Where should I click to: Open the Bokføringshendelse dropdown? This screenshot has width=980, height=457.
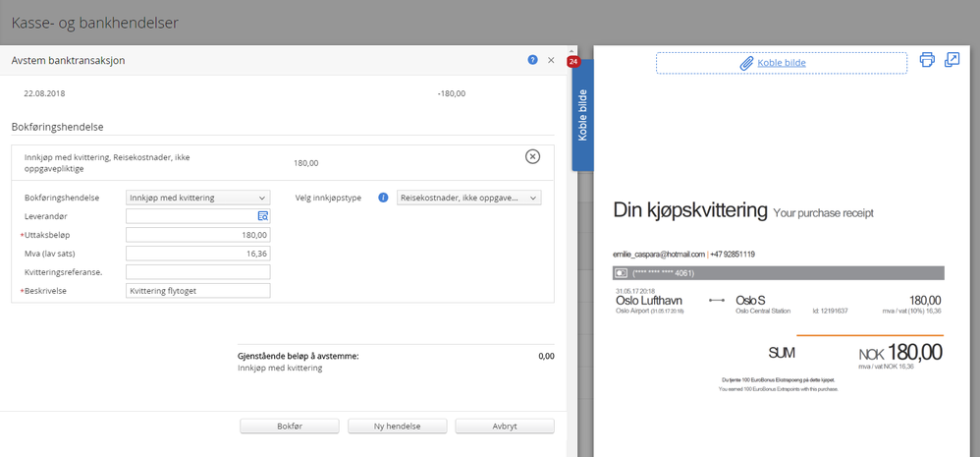click(197, 198)
